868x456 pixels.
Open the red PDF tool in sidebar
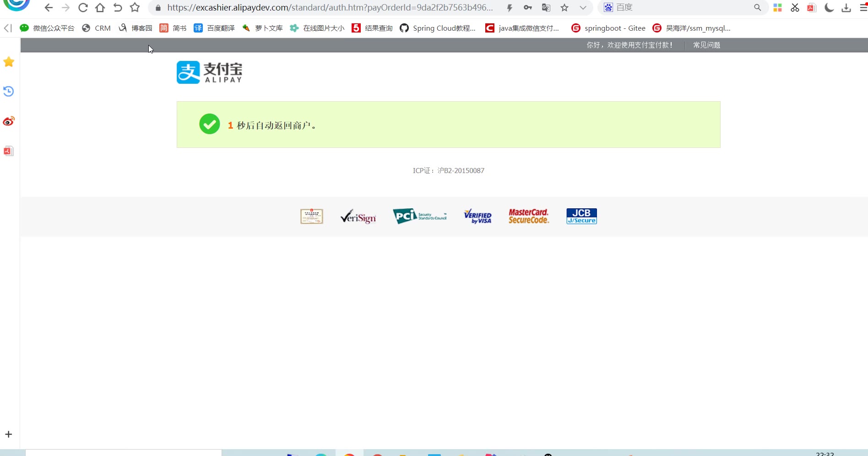click(9, 151)
